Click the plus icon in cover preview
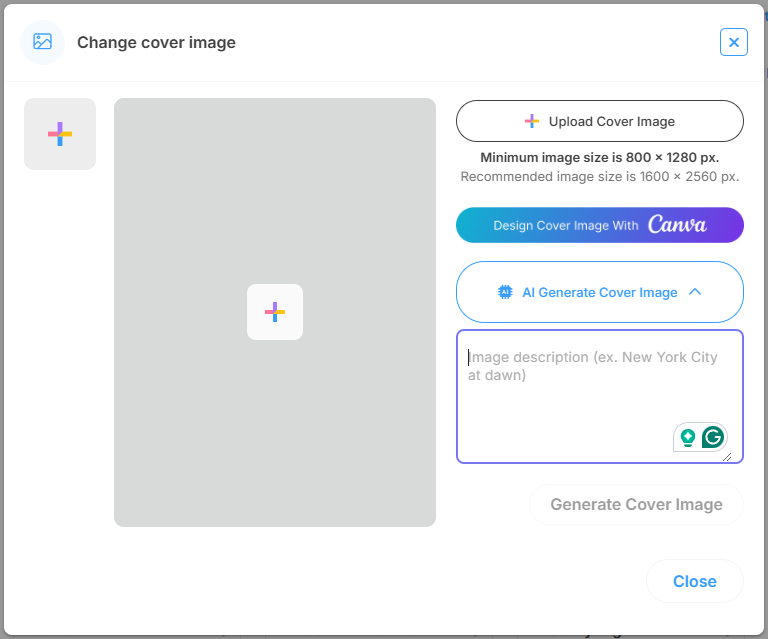The height and width of the screenshot is (639, 768). pyautogui.click(x=275, y=312)
